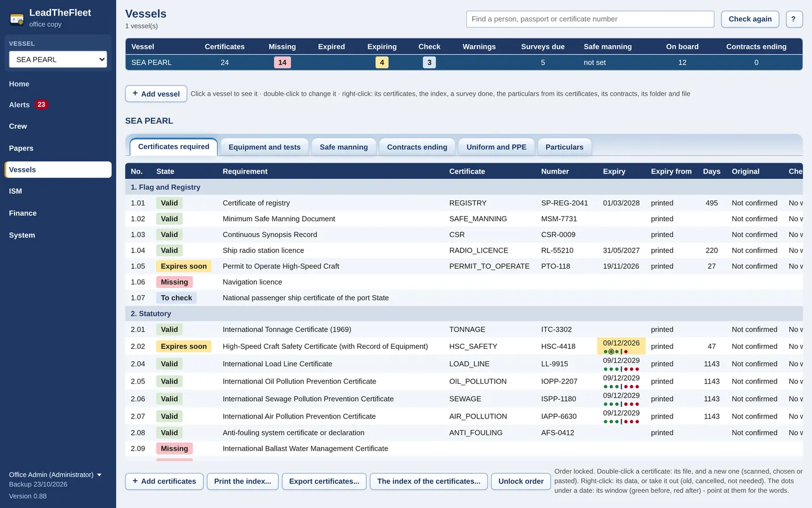Open The index of the certificates
Viewport: 812px width, 508px height.
click(x=429, y=481)
